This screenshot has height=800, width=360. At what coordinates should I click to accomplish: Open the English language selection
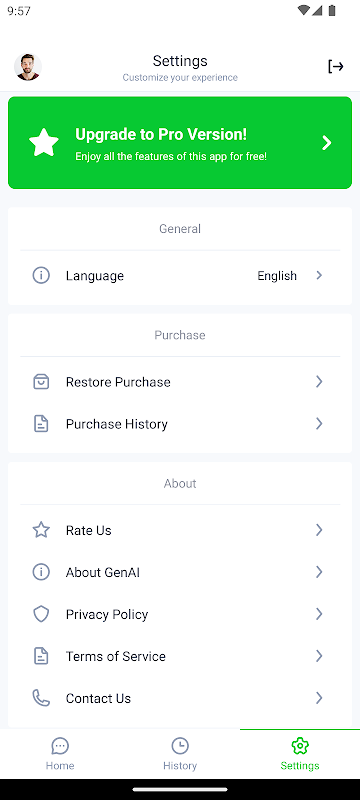pyautogui.click(x=277, y=276)
